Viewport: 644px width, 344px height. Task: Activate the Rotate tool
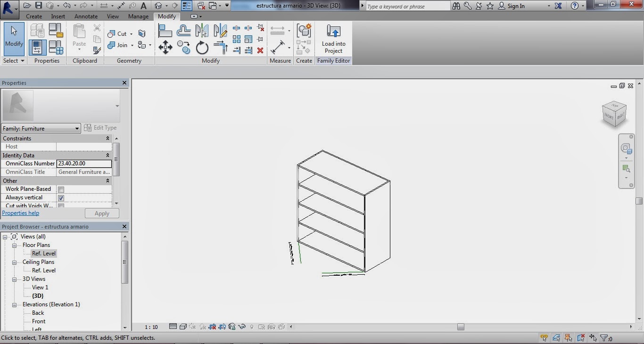click(x=201, y=48)
